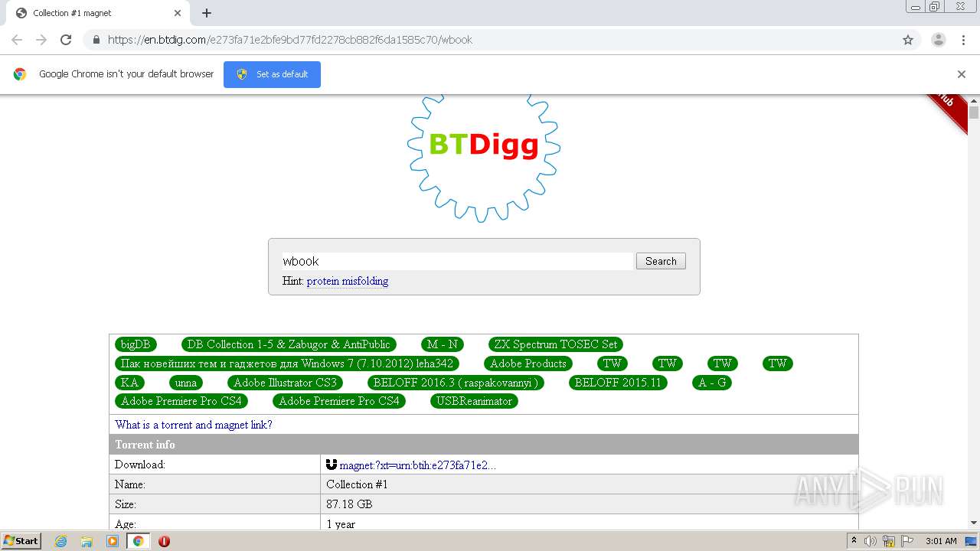980x551 pixels.
Task: Launch Internet Explorer from taskbar
Action: click(x=60, y=541)
